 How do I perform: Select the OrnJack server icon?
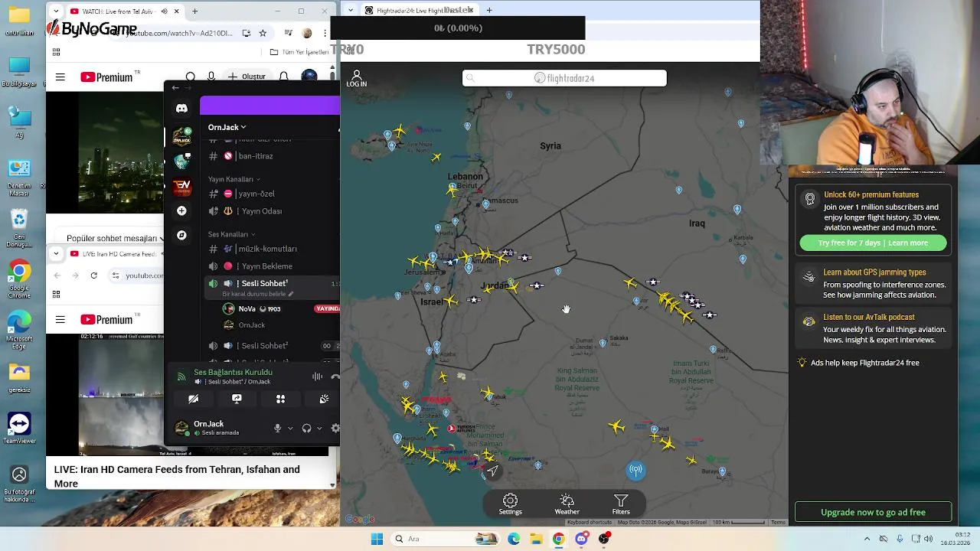pyautogui.click(x=181, y=135)
